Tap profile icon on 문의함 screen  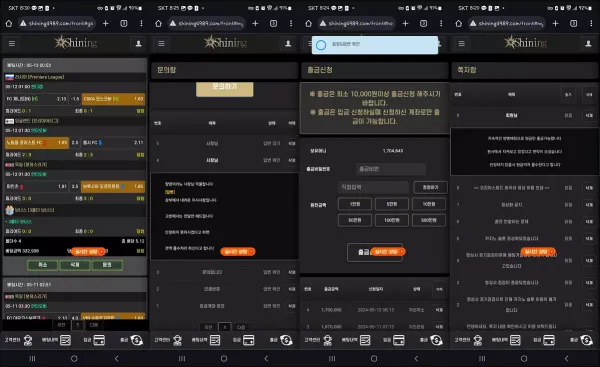click(288, 44)
